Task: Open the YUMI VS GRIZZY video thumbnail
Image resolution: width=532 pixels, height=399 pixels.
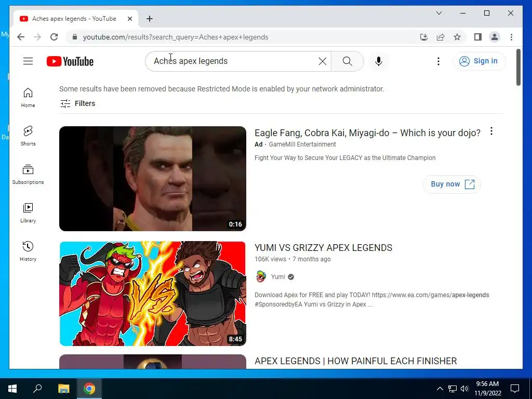Action: coord(153,294)
